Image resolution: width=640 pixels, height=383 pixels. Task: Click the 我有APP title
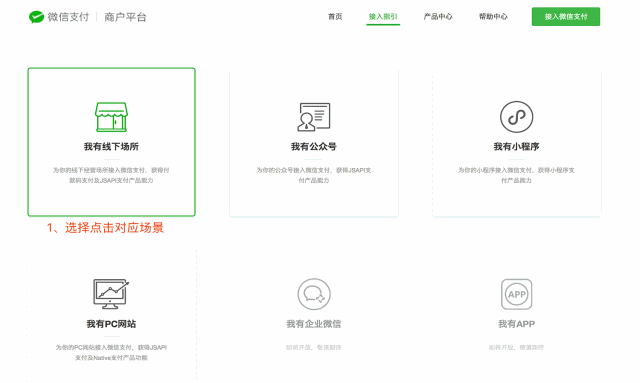click(x=516, y=324)
